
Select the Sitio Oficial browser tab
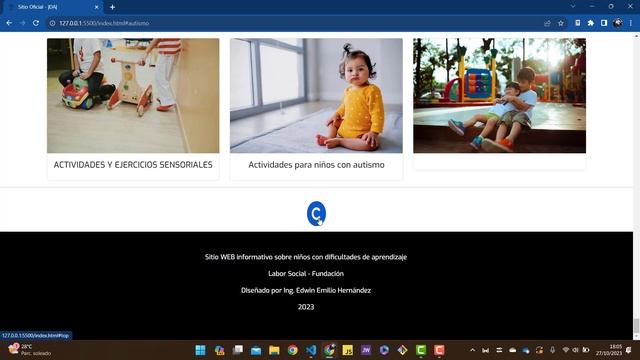pos(53,7)
